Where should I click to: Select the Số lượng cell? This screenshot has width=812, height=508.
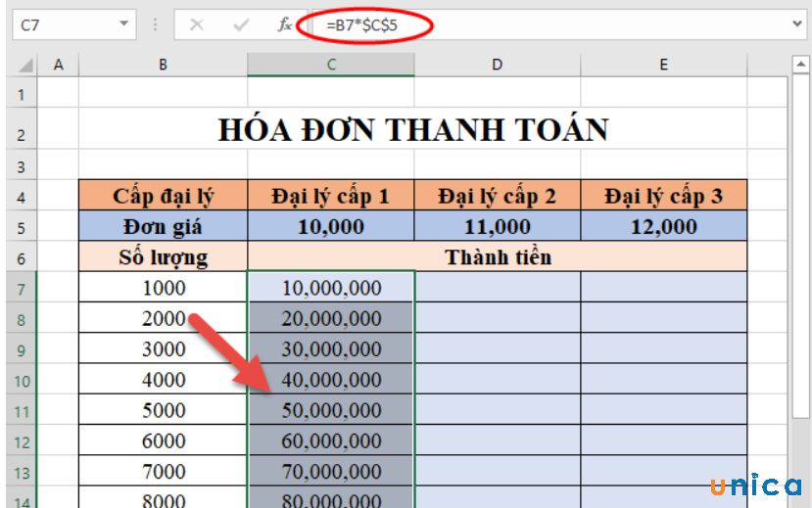click(164, 256)
